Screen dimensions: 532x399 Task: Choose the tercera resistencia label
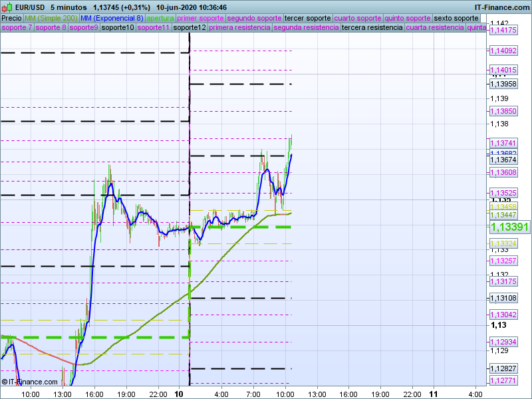pyautogui.click(x=372, y=28)
